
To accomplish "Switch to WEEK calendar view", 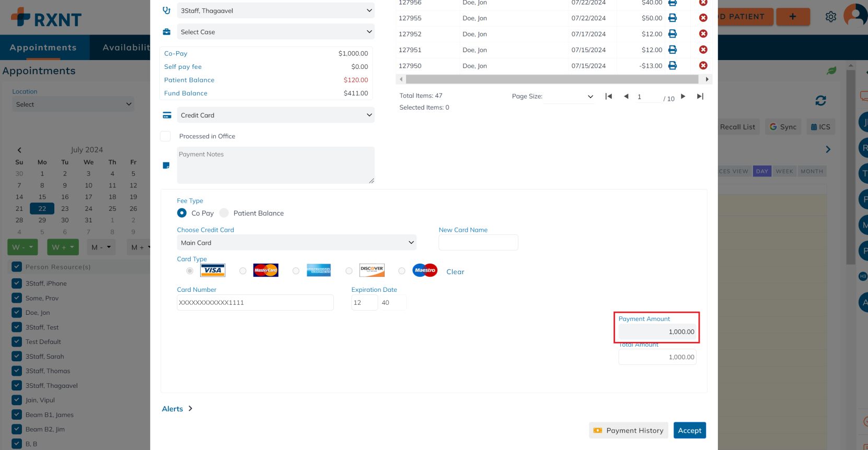I will (784, 171).
